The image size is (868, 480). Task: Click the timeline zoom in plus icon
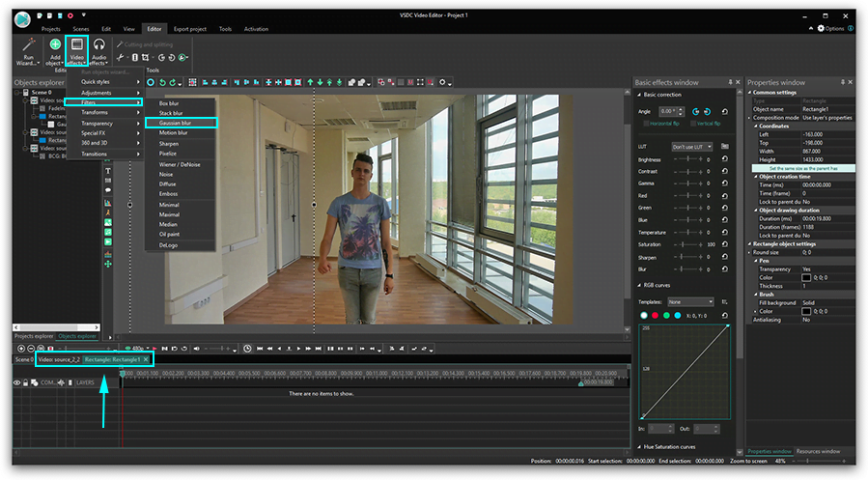21,349
